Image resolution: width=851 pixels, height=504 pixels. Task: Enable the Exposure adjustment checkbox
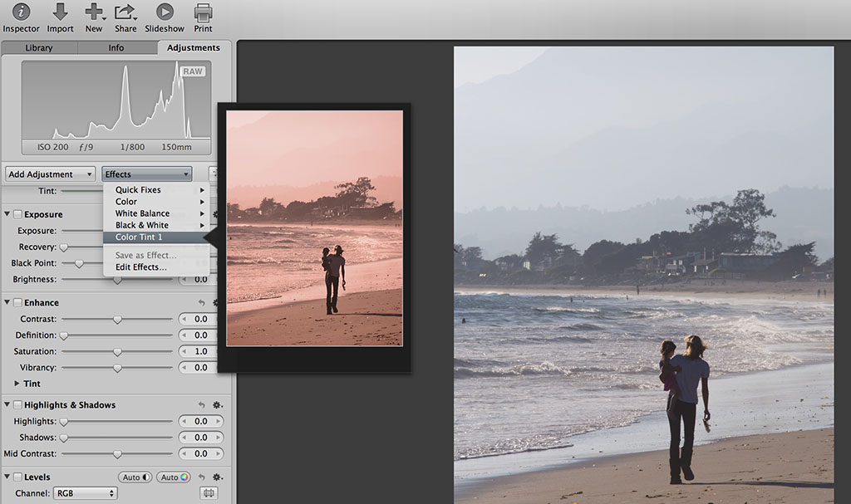click(x=17, y=214)
